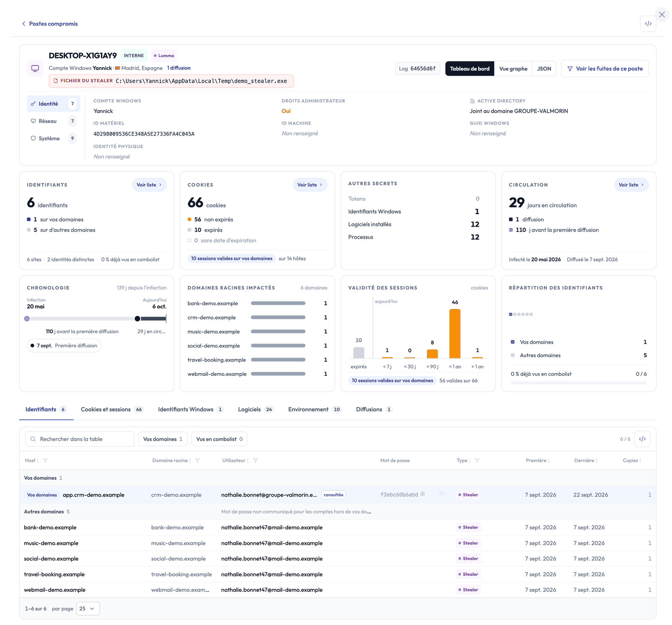Switch to the Logiciels tab
This screenshot has height=625, width=672.
256,409
